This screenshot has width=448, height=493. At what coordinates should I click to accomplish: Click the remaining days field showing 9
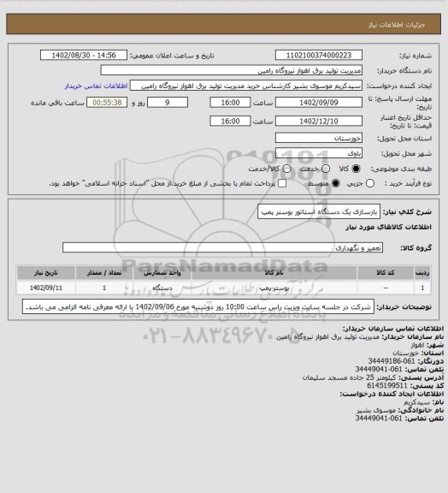(168, 103)
